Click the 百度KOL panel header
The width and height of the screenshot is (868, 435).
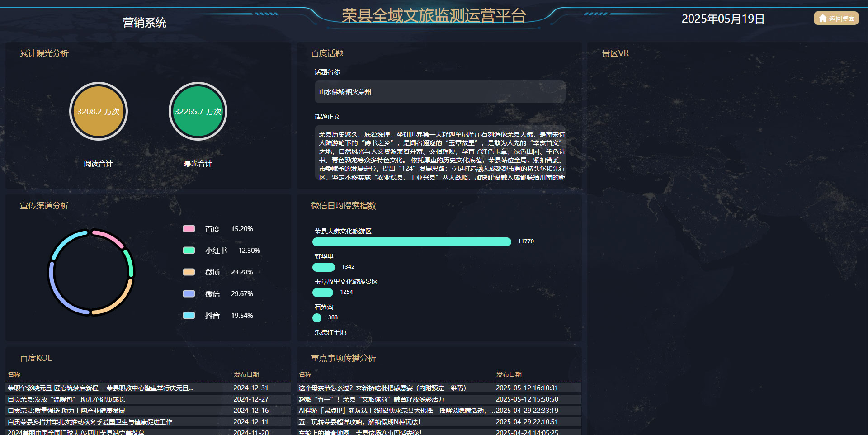[x=34, y=358]
